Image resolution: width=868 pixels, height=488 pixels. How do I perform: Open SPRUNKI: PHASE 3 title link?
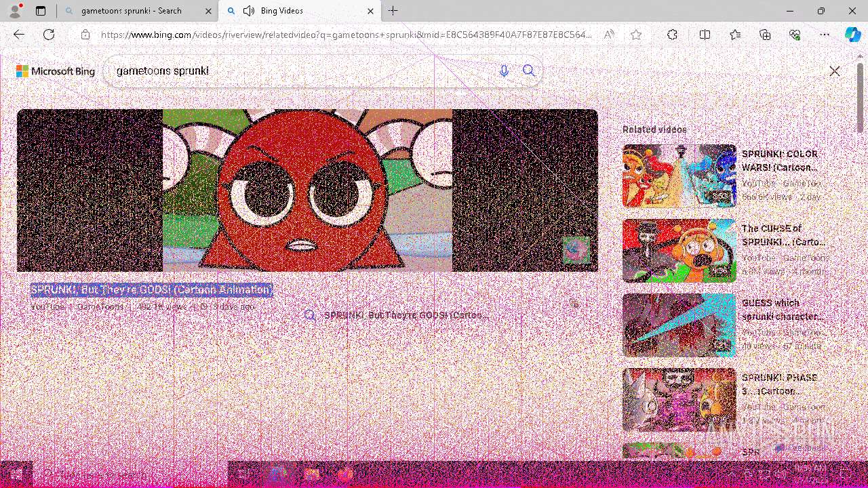point(780,384)
